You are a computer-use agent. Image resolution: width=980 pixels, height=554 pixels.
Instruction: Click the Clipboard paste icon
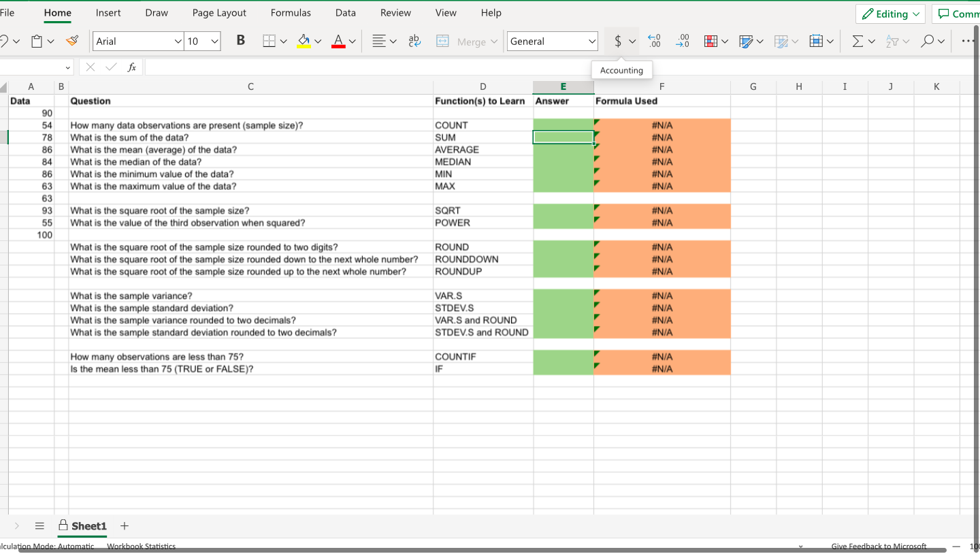37,40
